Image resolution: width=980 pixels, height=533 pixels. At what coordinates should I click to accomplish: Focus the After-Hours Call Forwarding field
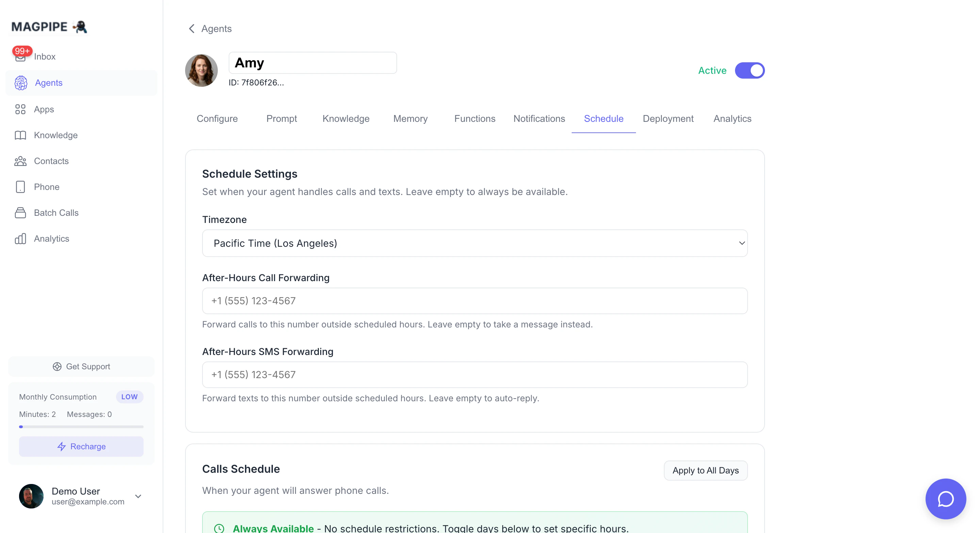pyautogui.click(x=474, y=301)
